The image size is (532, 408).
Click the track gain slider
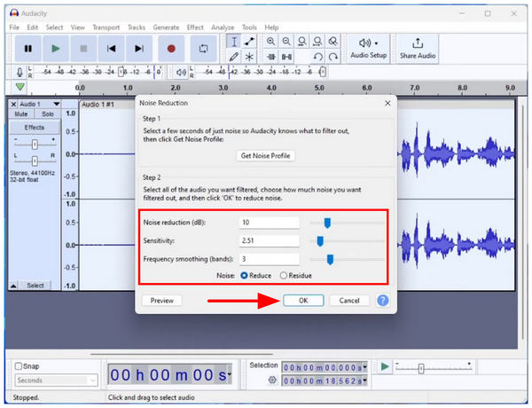(35, 145)
